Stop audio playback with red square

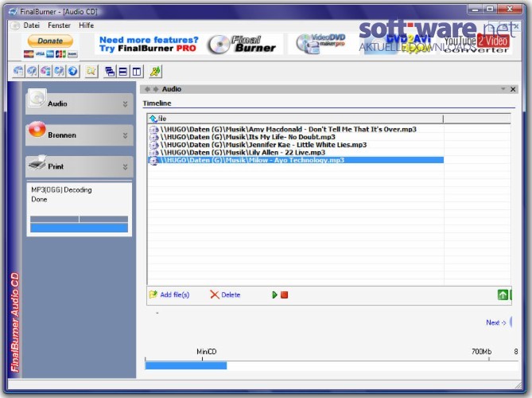(285, 295)
